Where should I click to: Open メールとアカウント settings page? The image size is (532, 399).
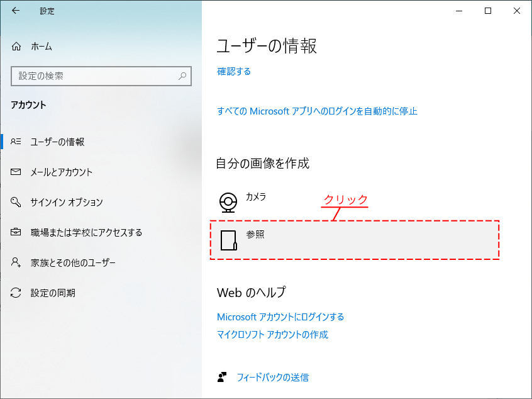(62, 172)
